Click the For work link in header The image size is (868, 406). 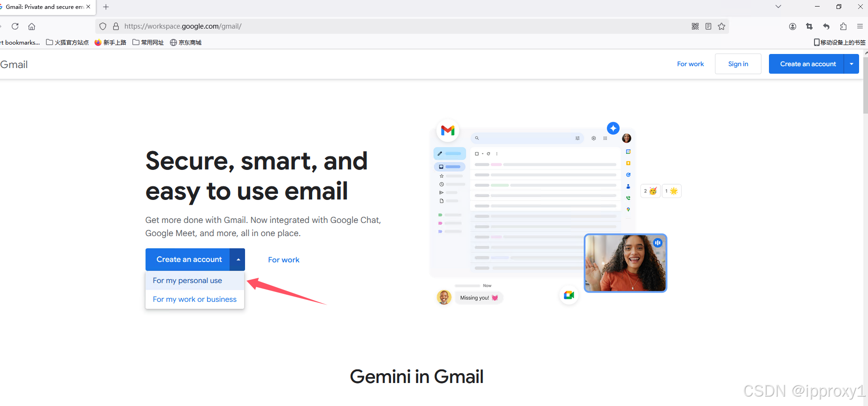[690, 64]
